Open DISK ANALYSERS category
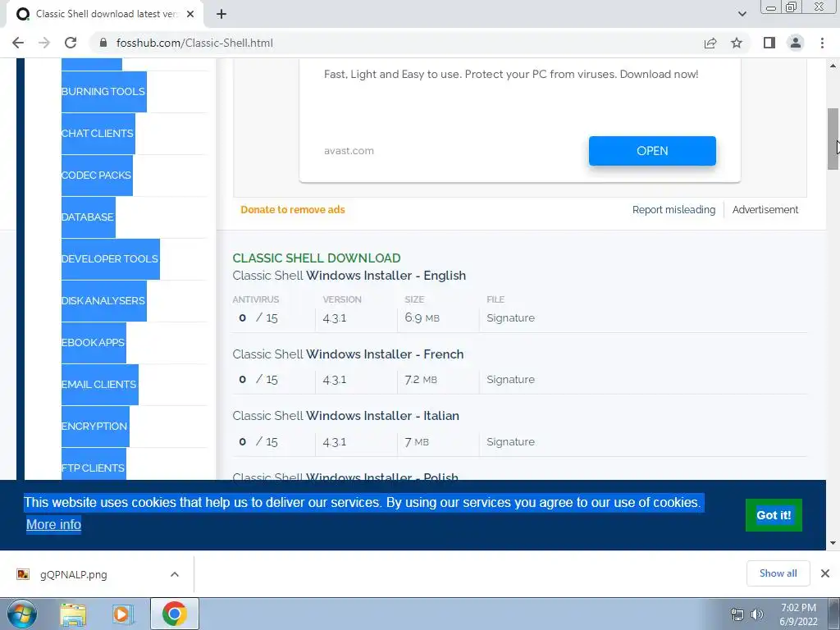The height and width of the screenshot is (630, 840). [103, 300]
